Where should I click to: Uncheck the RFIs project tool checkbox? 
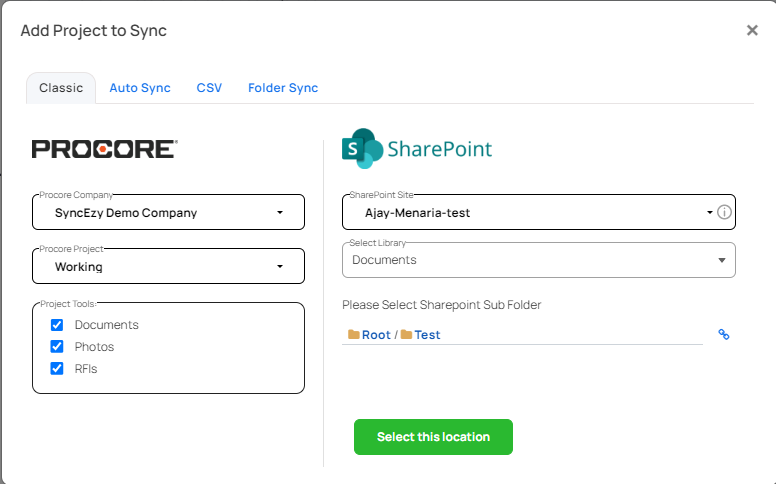[57, 369]
